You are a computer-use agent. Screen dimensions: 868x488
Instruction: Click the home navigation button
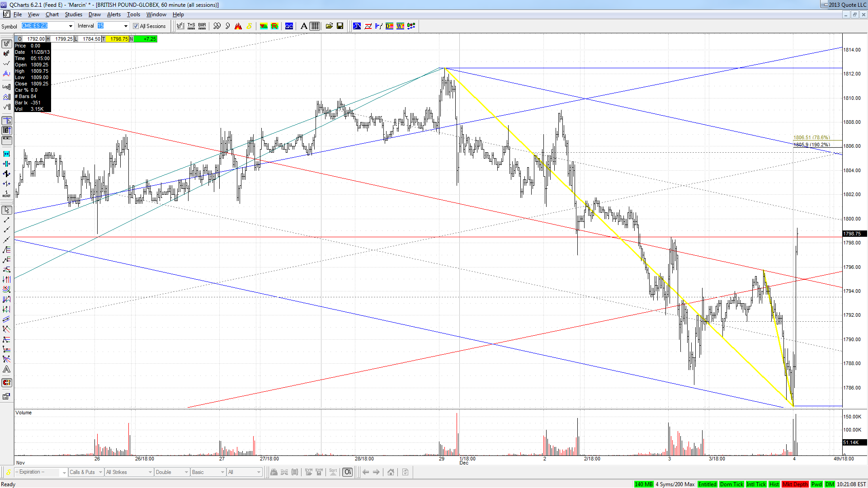coord(391,472)
